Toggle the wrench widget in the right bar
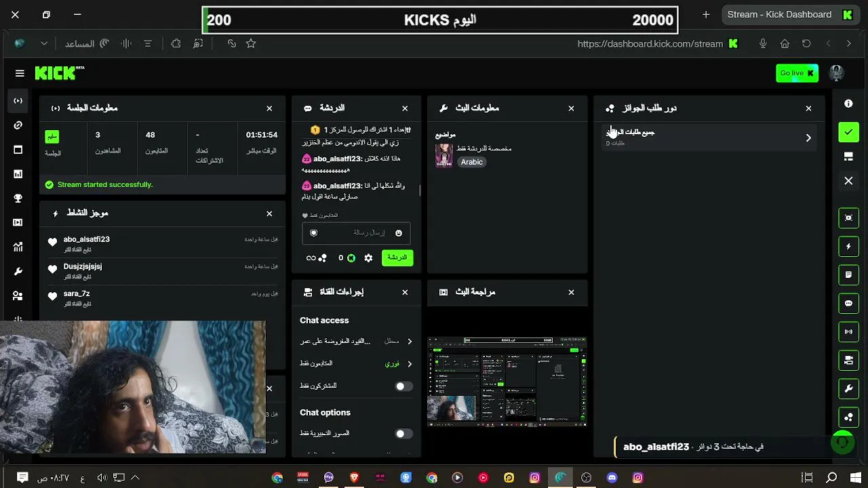This screenshot has width=868, height=488. (848, 389)
